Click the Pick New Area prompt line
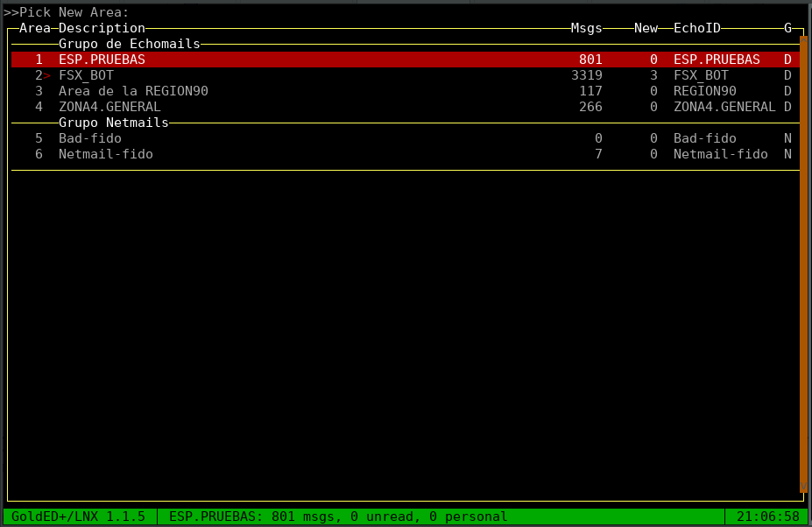 point(67,12)
